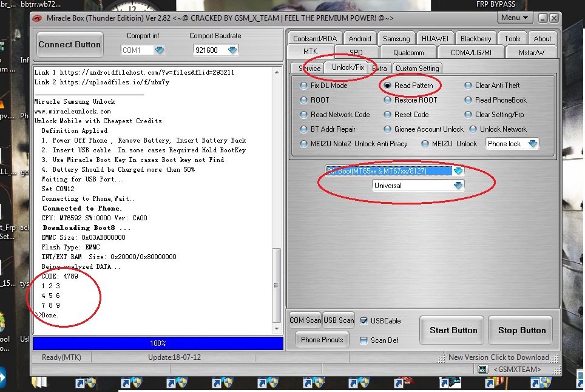
Task: Select the Read Pattern radio option
Action: [x=387, y=86]
